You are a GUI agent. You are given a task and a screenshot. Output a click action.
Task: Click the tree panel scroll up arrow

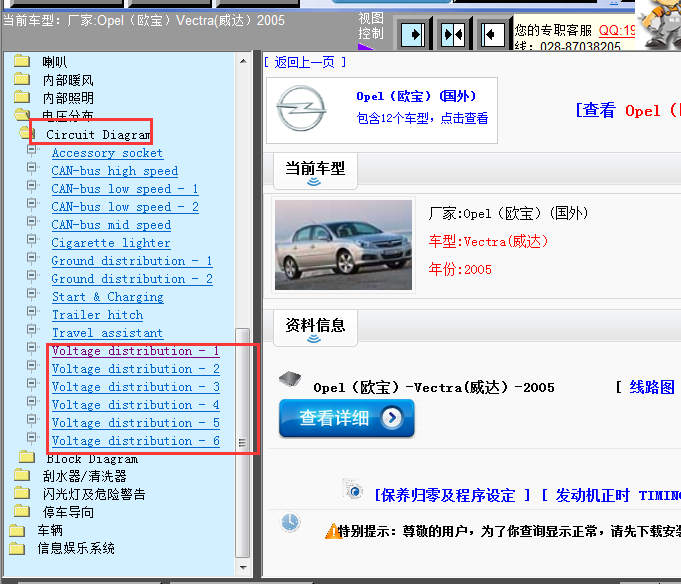click(243, 61)
